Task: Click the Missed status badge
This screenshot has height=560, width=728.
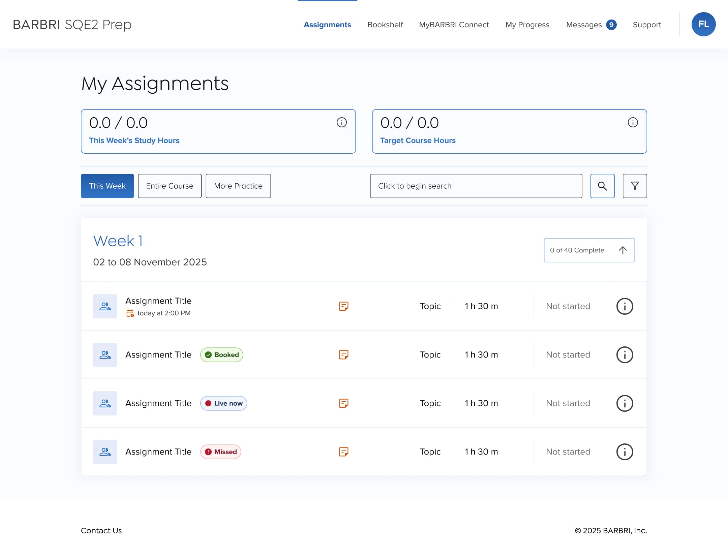Action: (x=220, y=452)
